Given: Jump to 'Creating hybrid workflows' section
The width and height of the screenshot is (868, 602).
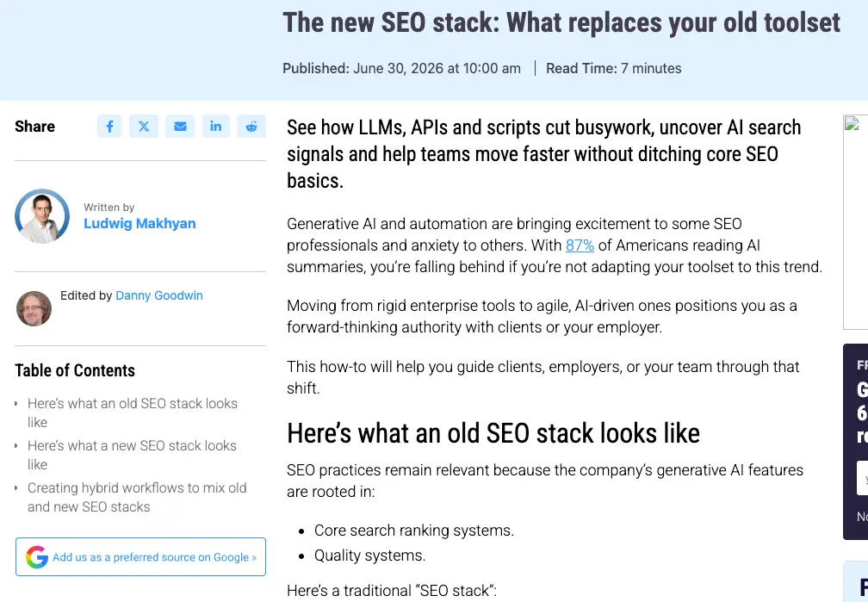Looking at the screenshot, I should tap(137, 497).
